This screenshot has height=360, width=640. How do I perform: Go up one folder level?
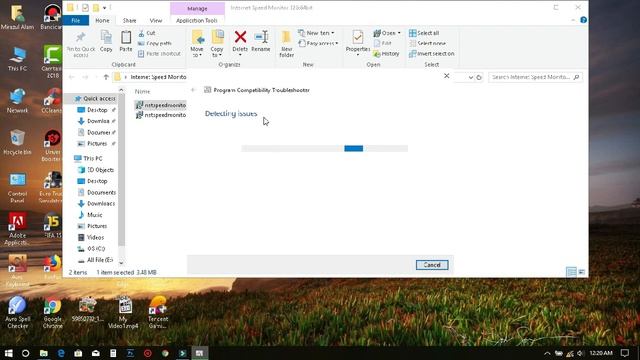[x=106, y=77]
